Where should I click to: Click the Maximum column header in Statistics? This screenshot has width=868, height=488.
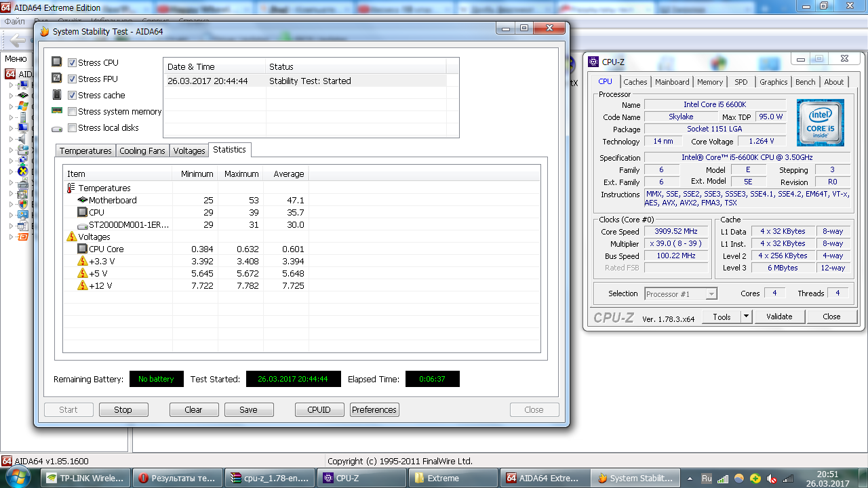241,174
